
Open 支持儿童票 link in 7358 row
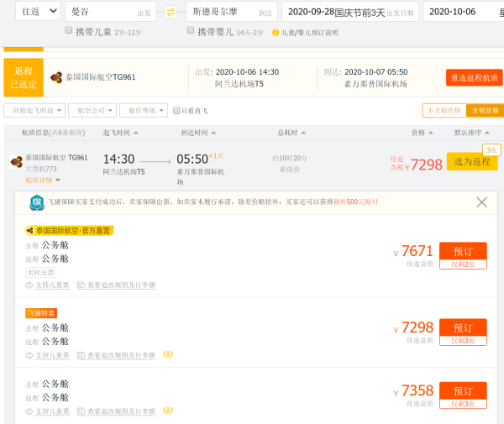(x=52, y=411)
